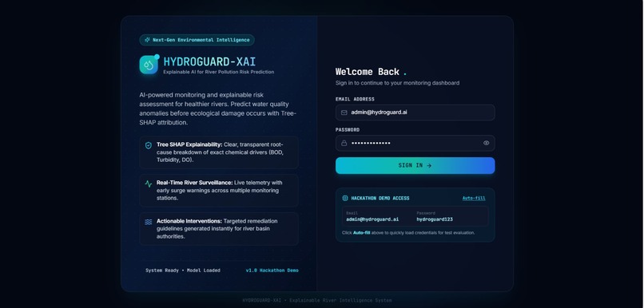Click the pulse icon beside Real-Time River Surveillance

click(x=149, y=184)
